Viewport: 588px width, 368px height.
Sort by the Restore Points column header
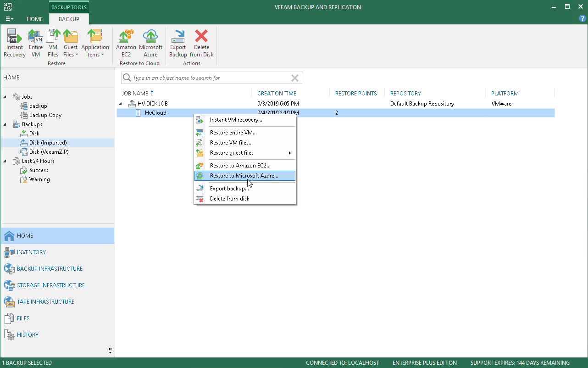tap(357, 93)
